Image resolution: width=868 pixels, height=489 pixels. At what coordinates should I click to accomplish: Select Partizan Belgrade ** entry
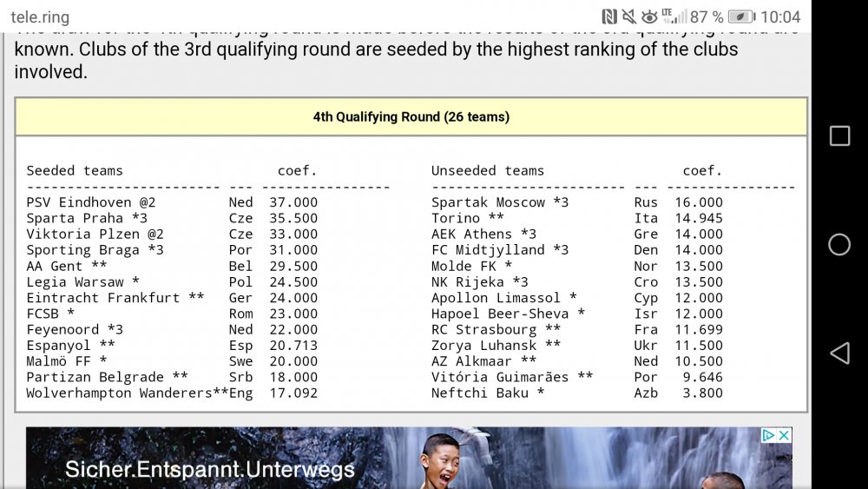pos(108,377)
